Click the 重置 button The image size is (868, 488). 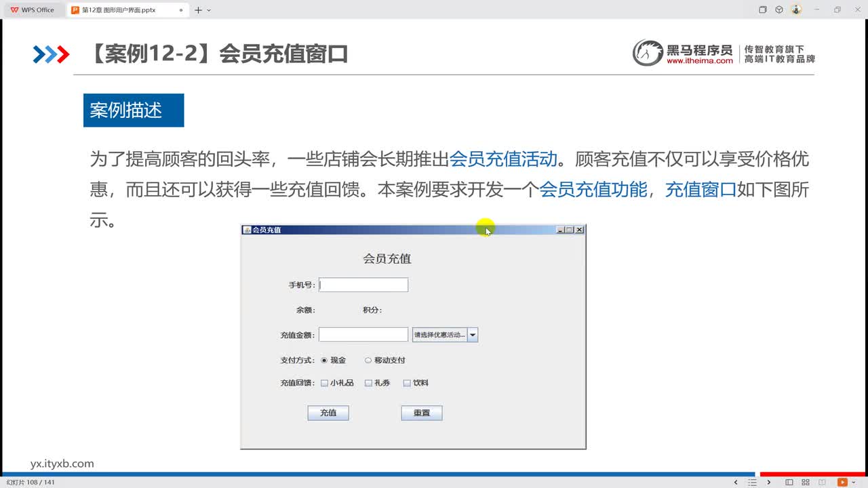(x=422, y=413)
